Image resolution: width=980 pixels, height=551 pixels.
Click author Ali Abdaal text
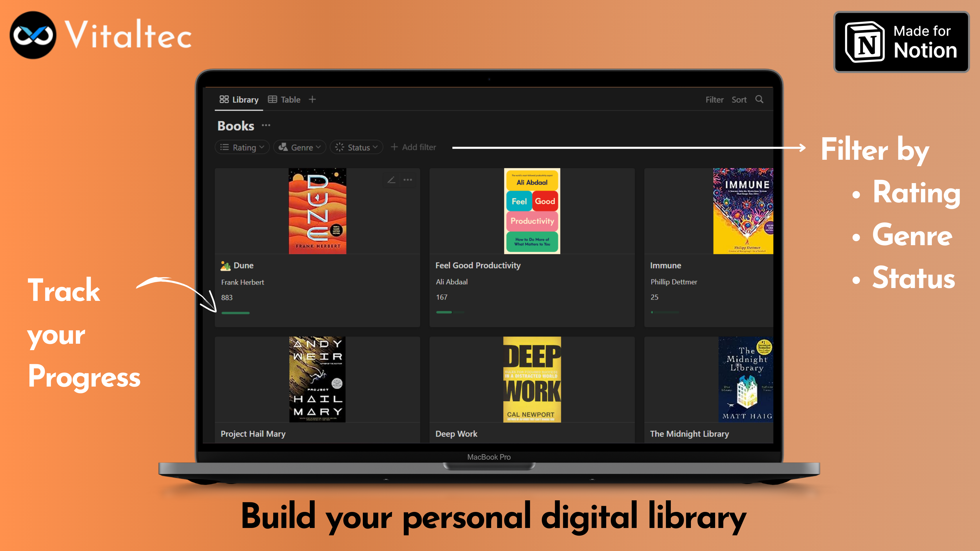coord(452,282)
